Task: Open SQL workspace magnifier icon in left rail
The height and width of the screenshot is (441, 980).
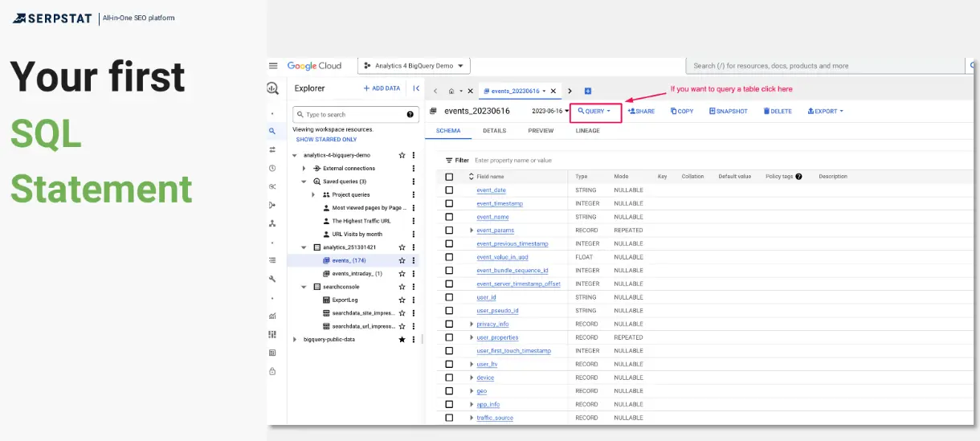Action: click(273, 131)
